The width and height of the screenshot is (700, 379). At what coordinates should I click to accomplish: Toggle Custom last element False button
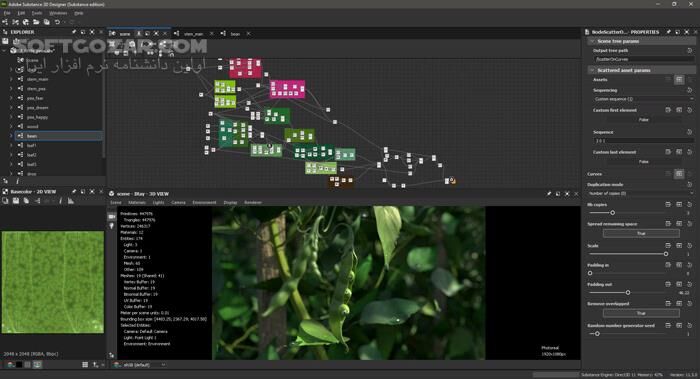point(643,162)
